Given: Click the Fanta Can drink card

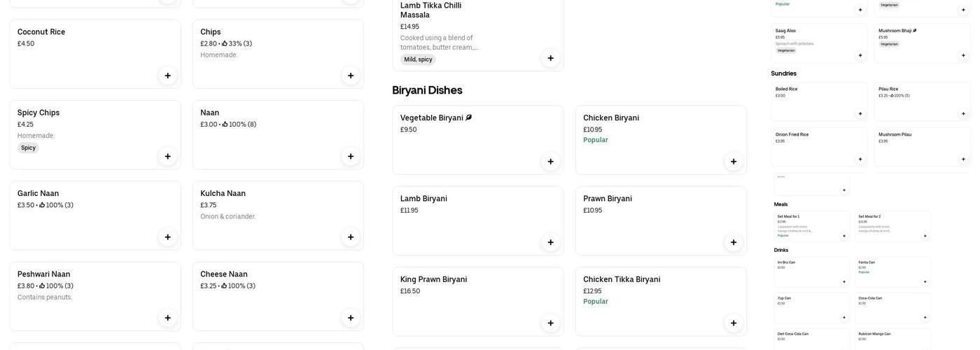Looking at the screenshot, I should pyautogui.click(x=892, y=272).
